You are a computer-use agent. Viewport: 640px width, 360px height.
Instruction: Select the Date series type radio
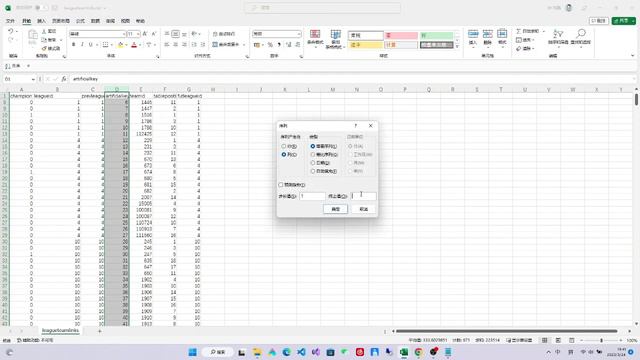(x=313, y=163)
